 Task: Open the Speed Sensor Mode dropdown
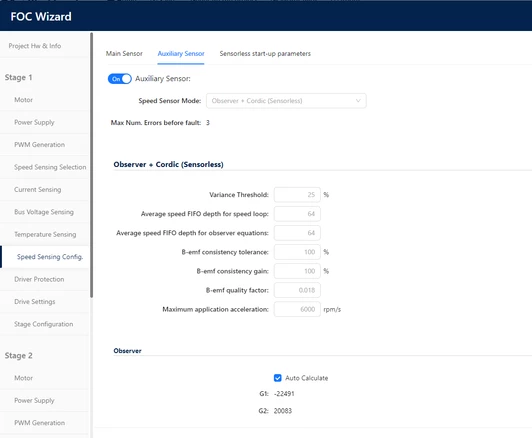tap(286, 101)
